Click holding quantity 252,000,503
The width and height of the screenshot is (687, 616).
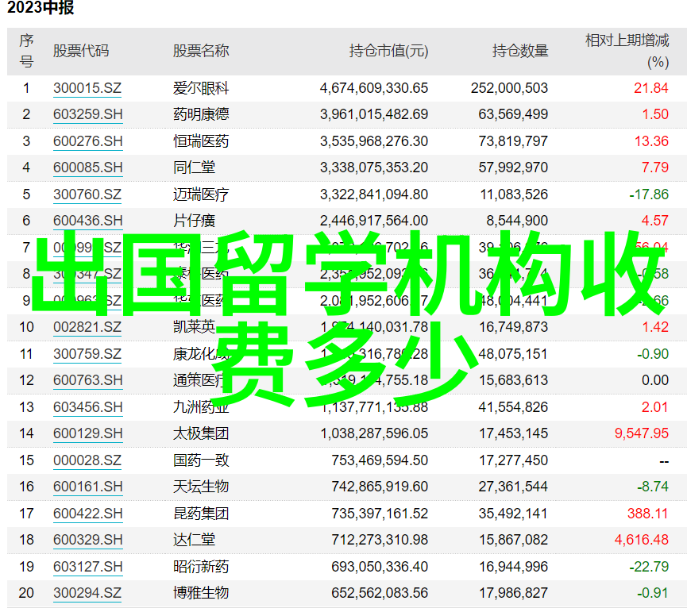pos(510,88)
